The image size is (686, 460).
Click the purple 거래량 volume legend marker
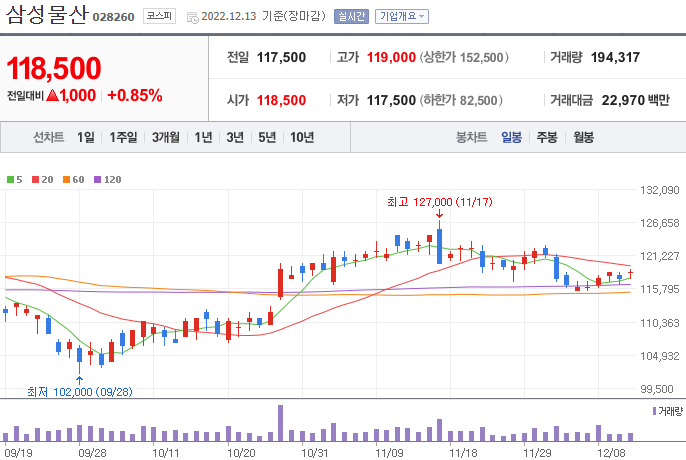click(x=654, y=411)
